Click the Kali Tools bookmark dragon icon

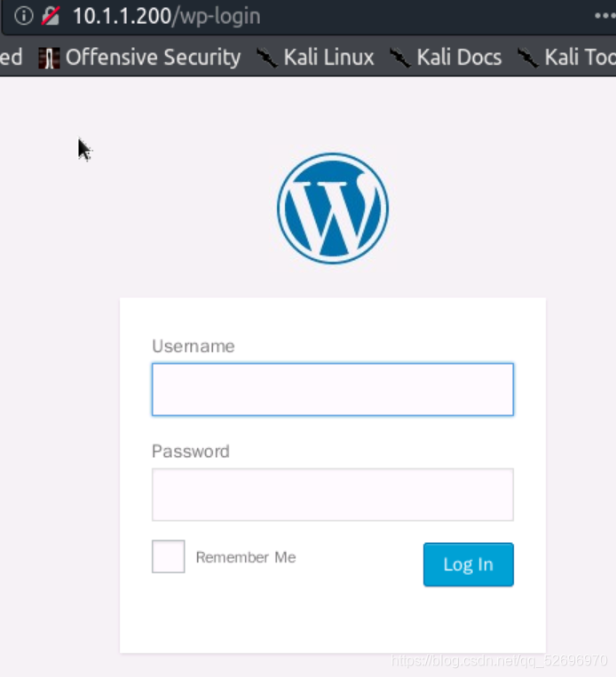(528, 58)
